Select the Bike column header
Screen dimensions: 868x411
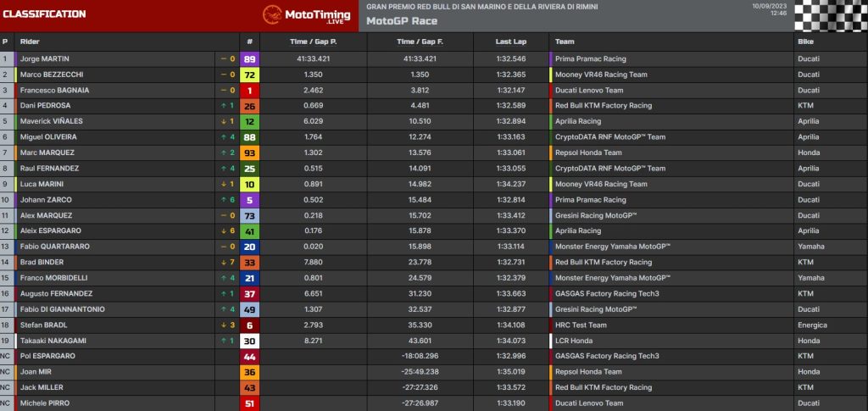click(806, 41)
